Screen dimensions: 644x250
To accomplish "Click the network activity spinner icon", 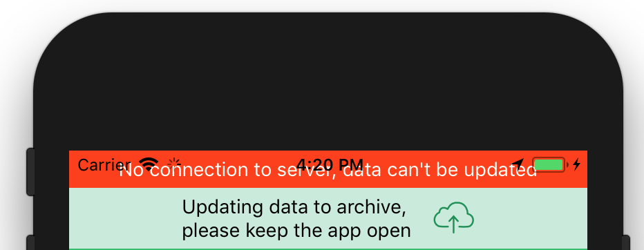I will tap(174, 164).
